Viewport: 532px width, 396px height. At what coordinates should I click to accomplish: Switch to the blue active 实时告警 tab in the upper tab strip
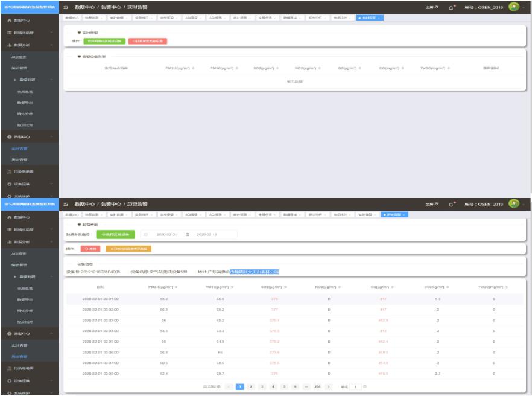point(368,17)
